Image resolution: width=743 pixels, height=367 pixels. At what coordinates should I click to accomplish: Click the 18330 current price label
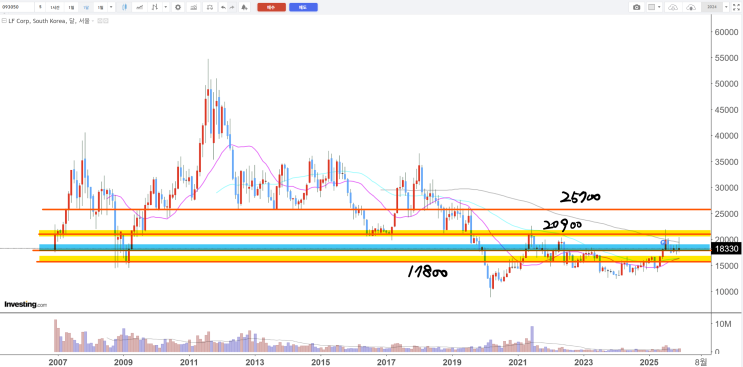click(725, 249)
